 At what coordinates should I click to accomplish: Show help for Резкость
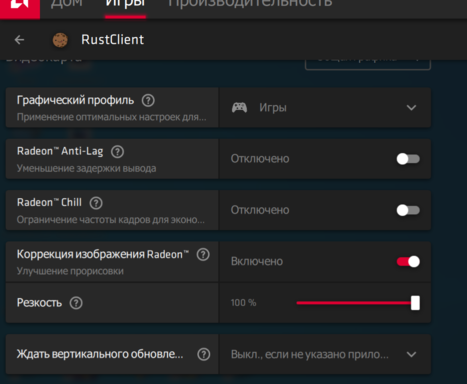tap(76, 303)
